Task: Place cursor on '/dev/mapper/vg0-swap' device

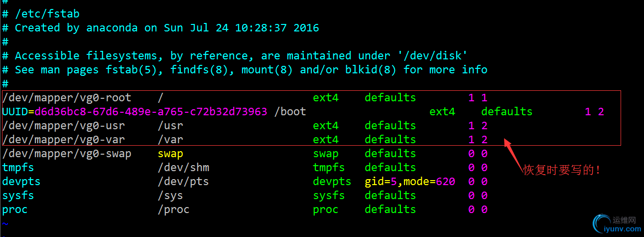Action: coord(67,154)
